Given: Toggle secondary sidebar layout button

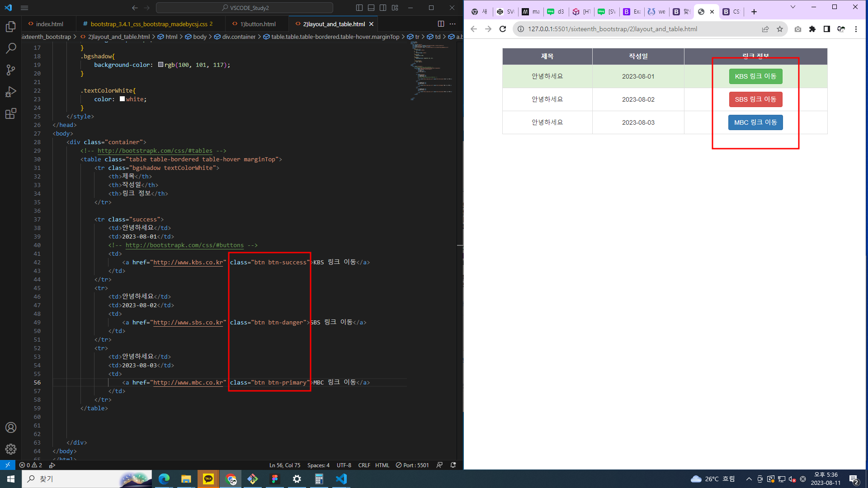Looking at the screenshot, I should coord(383,8).
